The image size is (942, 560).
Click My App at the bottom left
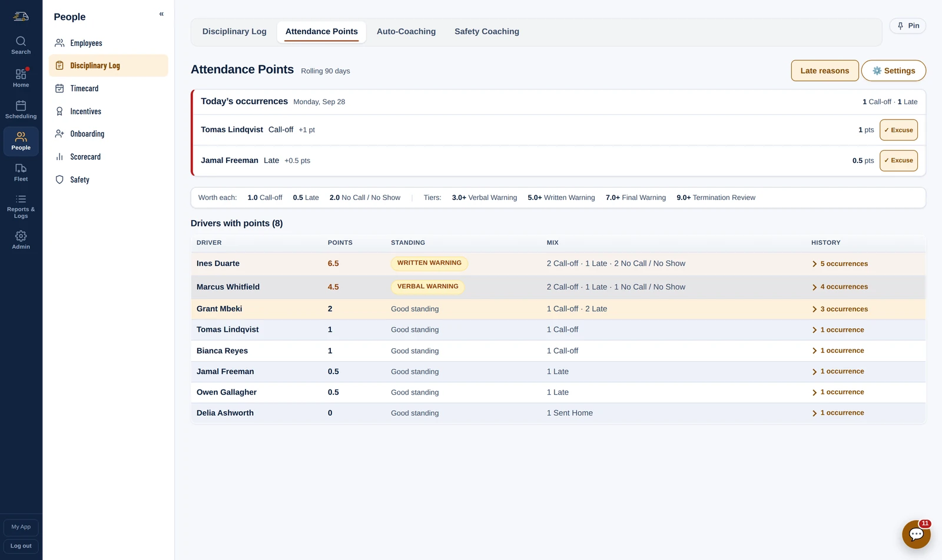[21, 527]
